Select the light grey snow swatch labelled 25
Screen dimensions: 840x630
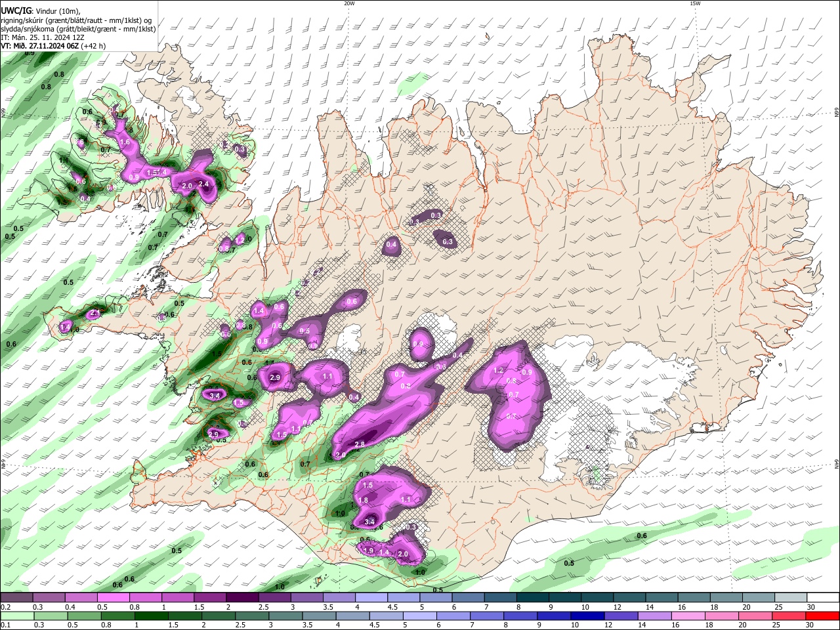[791, 598]
